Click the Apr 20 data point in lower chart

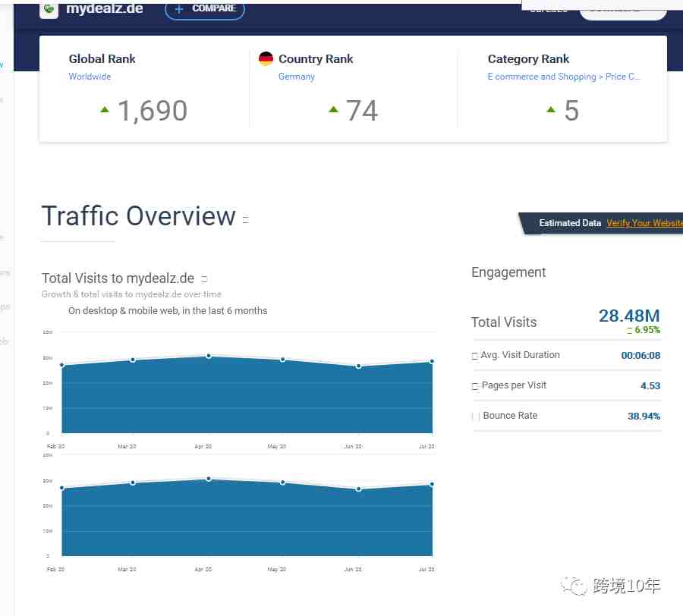coord(209,479)
